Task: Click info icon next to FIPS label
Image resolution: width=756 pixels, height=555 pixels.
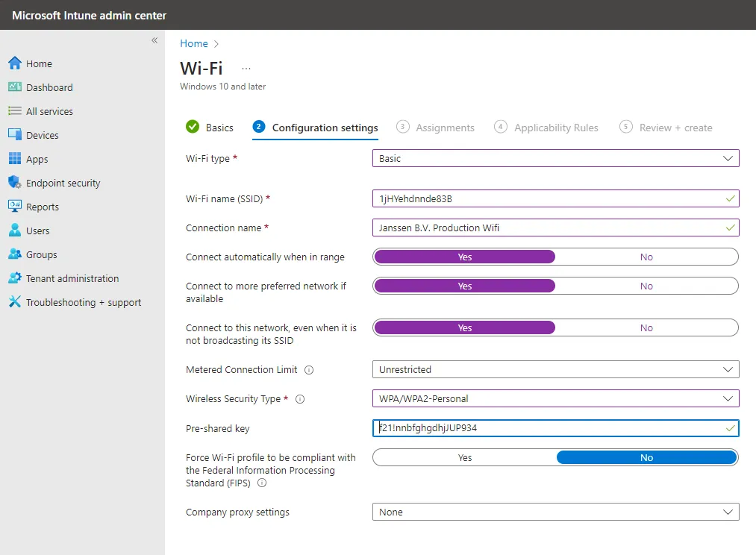Action: pos(262,483)
